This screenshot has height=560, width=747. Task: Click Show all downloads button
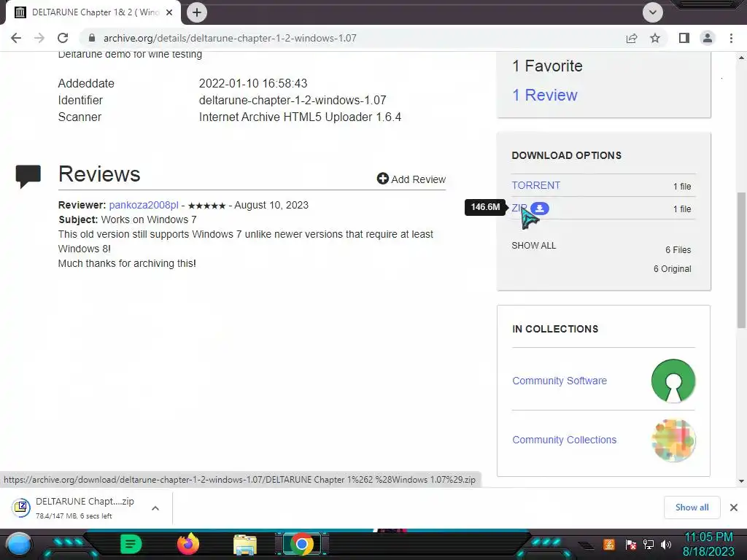tap(692, 507)
